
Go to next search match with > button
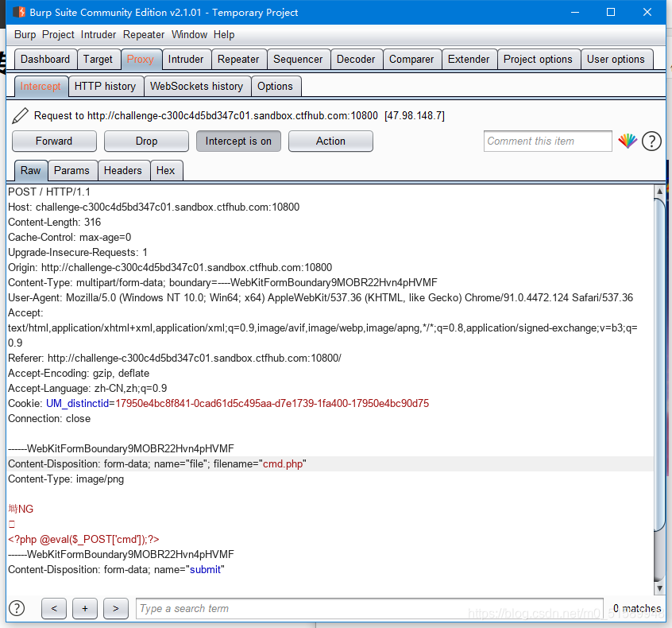point(116,608)
